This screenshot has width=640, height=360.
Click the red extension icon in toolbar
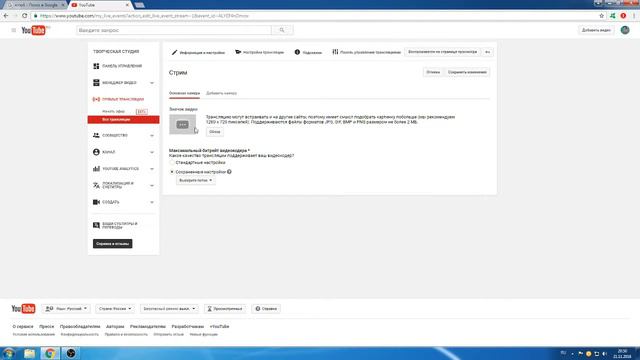click(x=623, y=16)
